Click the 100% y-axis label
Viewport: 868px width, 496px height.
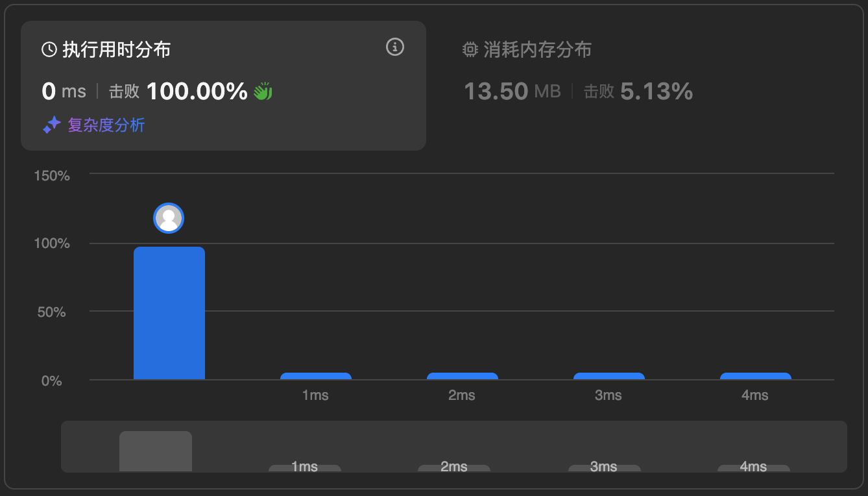click(52, 243)
